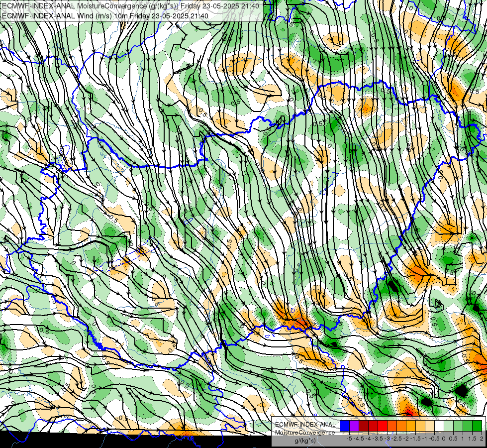Click the '-3.5' legend tick label
The height and width of the screenshot is (448, 487).
(378, 439)
